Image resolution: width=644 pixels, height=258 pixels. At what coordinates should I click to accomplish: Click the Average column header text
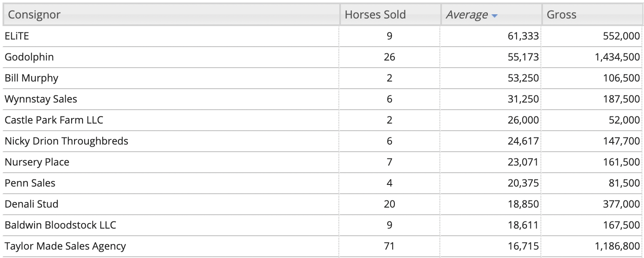[x=467, y=15]
